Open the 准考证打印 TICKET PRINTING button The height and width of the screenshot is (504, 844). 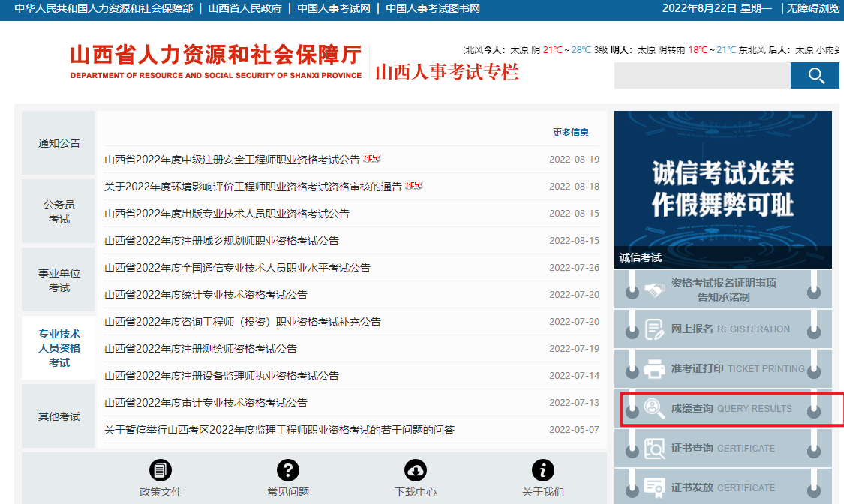click(x=723, y=368)
